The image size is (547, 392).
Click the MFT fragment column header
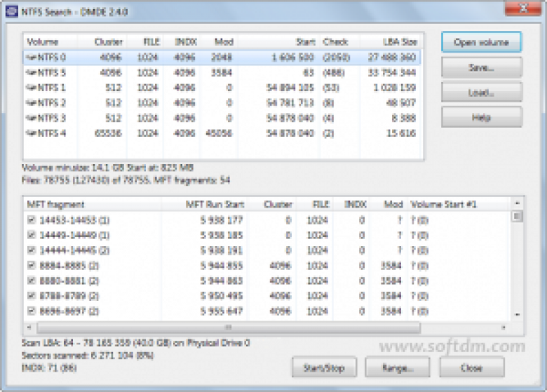(x=93, y=204)
